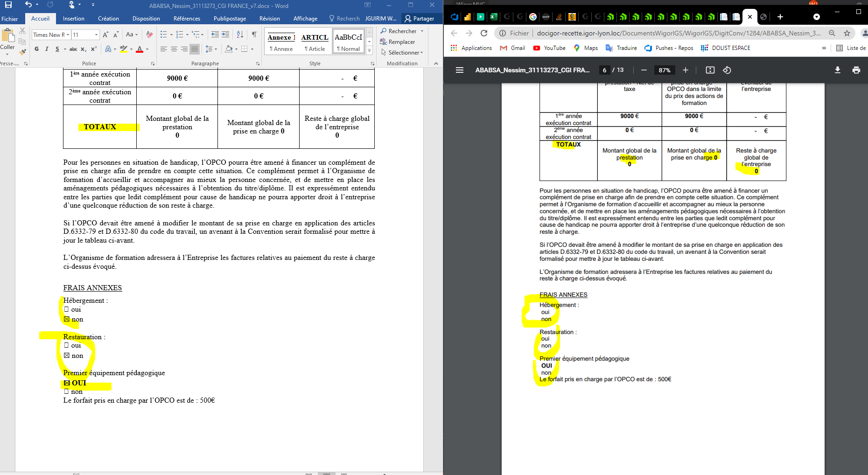
Task: Toggle Italic formatting in the ribbon
Action: 47,49
